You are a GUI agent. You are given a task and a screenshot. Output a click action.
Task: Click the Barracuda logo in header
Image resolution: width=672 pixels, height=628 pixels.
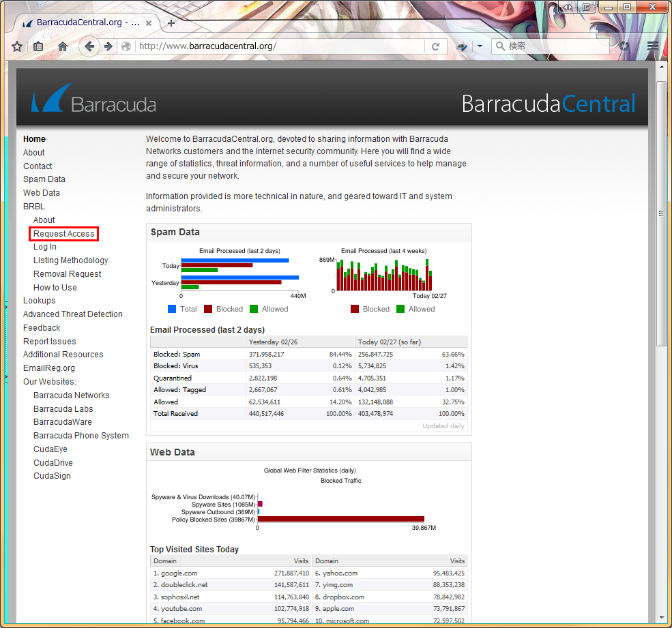click(x=93, y=98)
